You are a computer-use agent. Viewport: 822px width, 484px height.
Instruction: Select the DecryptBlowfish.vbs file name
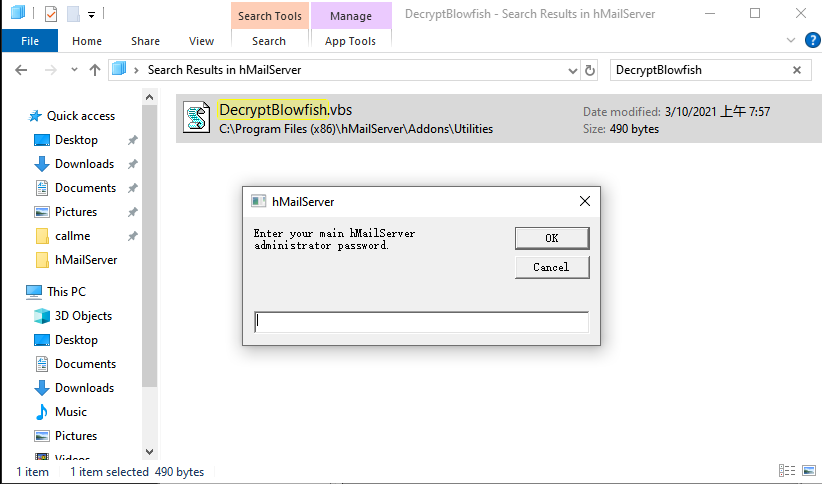285,110
